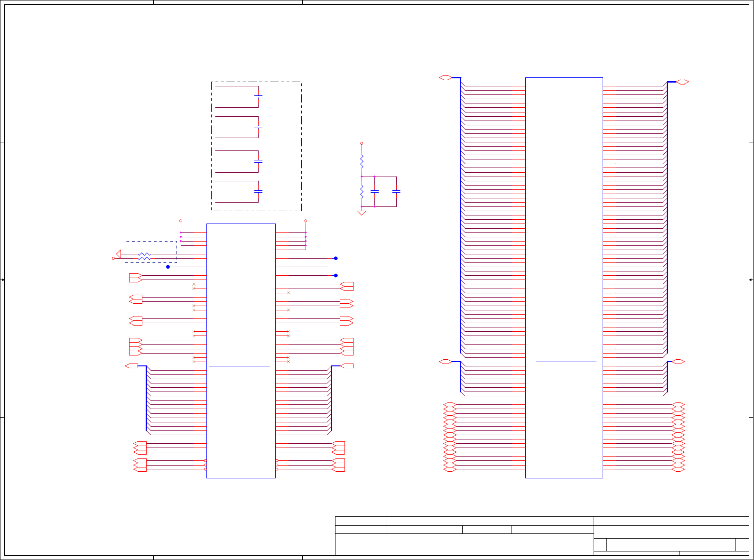The image size is (754, 560).
Task: Select the bus port at the larger chip's top-left
Action: (445, 77)
